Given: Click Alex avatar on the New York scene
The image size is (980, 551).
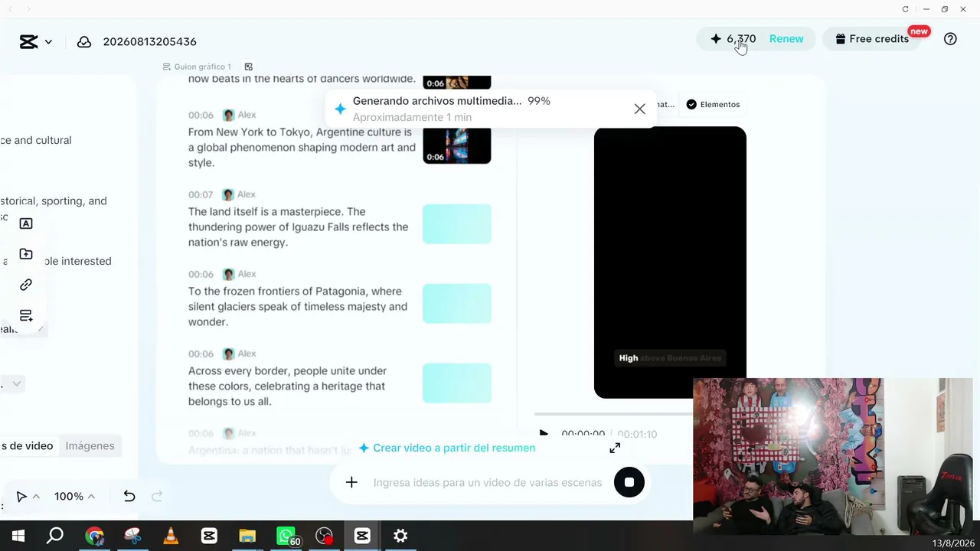Looking at the screenshot, I should coord(228,115).
